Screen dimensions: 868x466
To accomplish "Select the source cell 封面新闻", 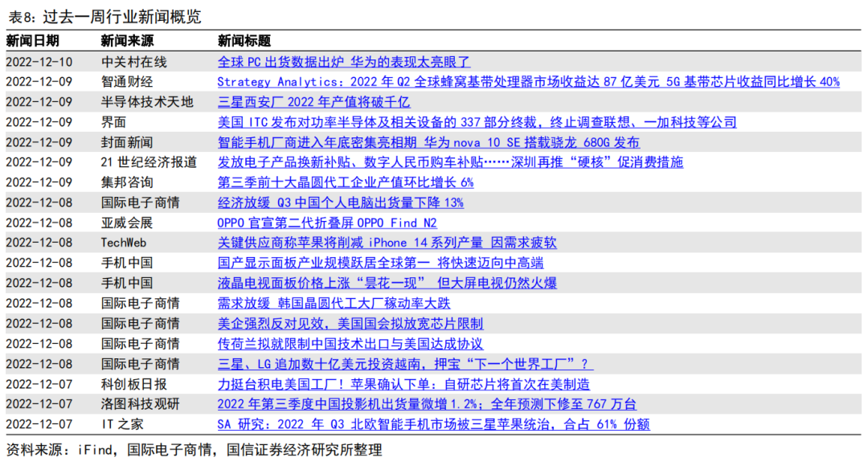I will pyautogui.click(x=127, y=143).
